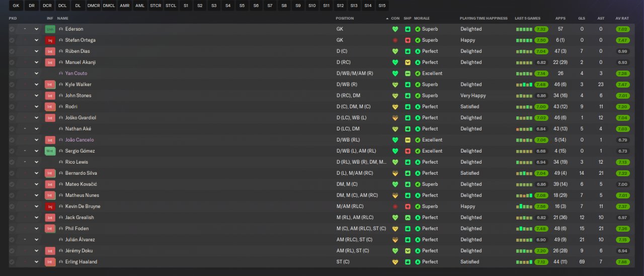This screenshot has width=644, height=276.
Task: Select the S15 substitute slot tab
Action: click(382, 6)
